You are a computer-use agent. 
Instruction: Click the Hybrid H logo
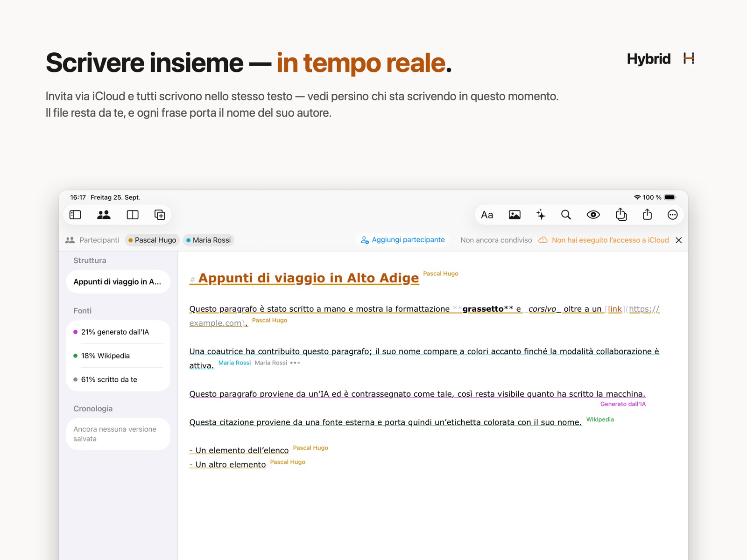tap(689, 58)
